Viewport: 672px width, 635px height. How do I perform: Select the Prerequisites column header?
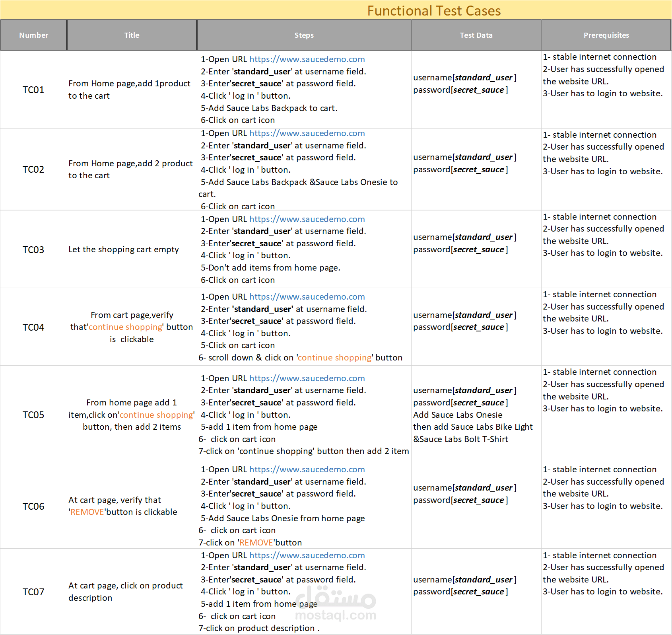pos(606,35)
